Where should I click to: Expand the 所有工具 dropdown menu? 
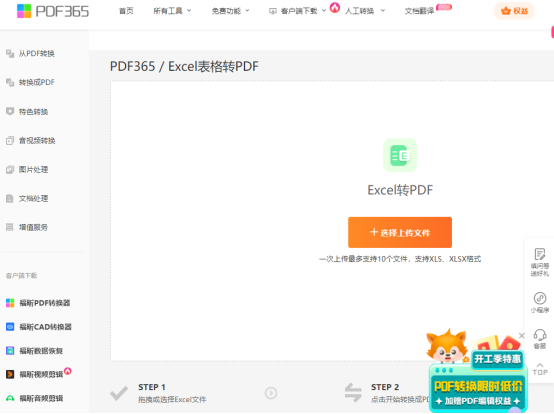tap(172, 11)
